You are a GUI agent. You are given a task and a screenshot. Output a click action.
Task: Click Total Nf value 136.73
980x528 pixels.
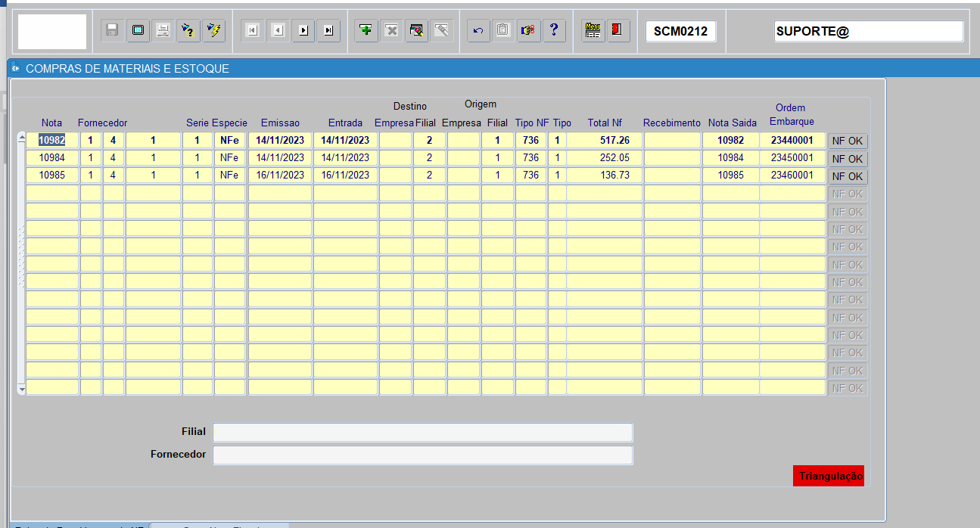click(605, 175)
